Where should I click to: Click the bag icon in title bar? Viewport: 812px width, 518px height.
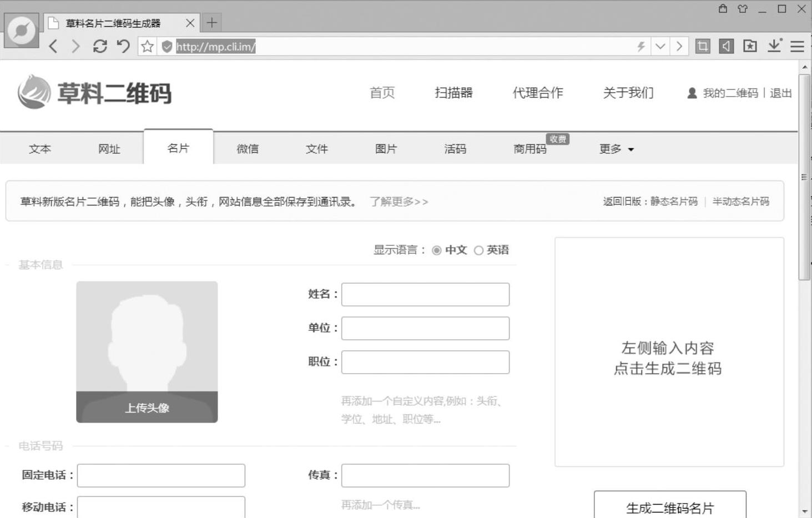click(x=723, y=8)
